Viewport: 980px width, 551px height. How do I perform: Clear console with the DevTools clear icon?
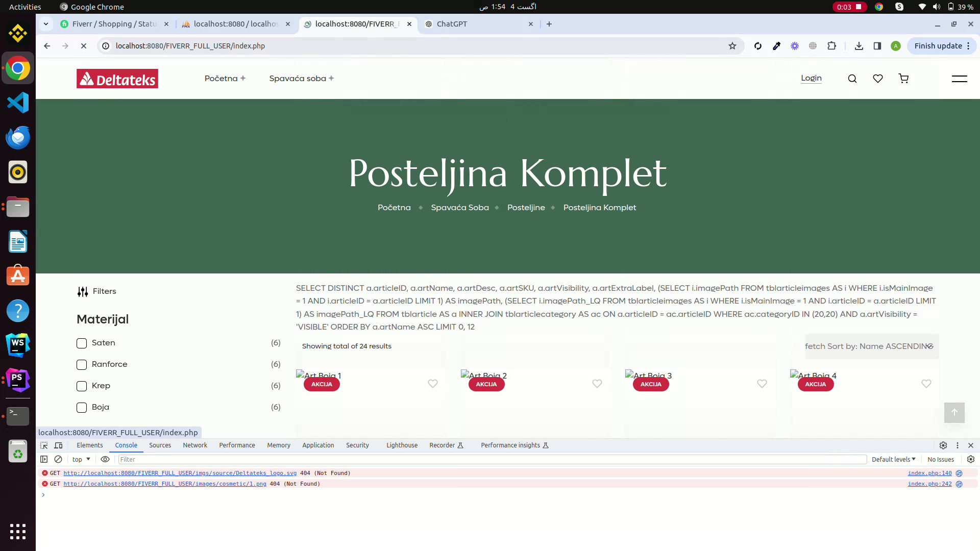(58, 459)
